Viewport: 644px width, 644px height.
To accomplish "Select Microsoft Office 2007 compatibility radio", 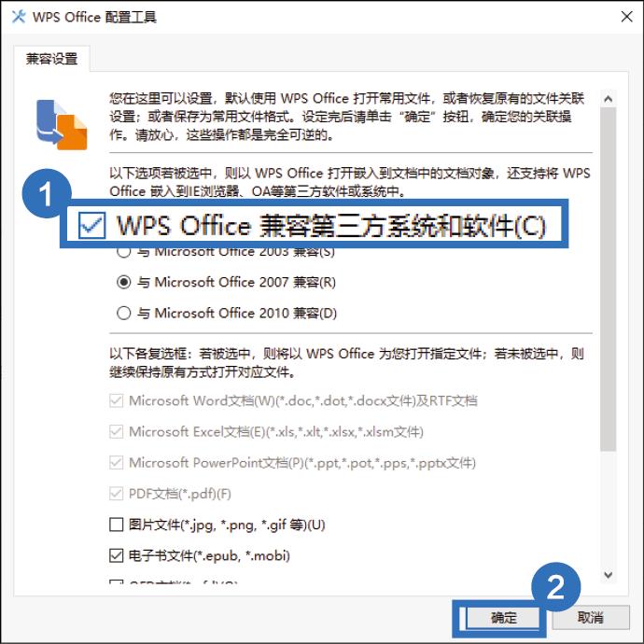I will coord(123,282).
